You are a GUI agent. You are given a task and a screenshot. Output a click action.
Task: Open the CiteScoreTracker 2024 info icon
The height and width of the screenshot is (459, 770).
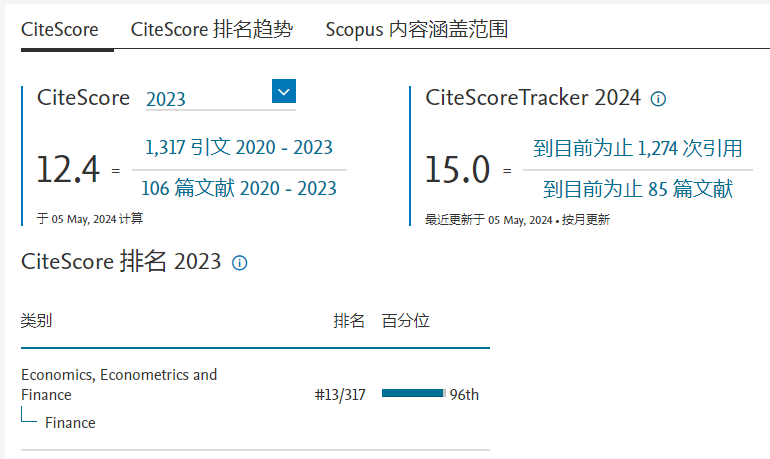pyautogui.click(x=658, y=99)
